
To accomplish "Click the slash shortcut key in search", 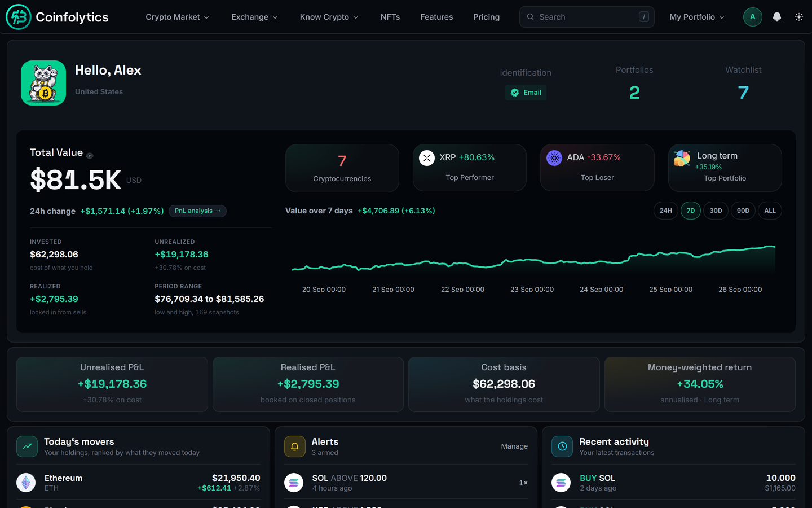I will coord(644,17).
